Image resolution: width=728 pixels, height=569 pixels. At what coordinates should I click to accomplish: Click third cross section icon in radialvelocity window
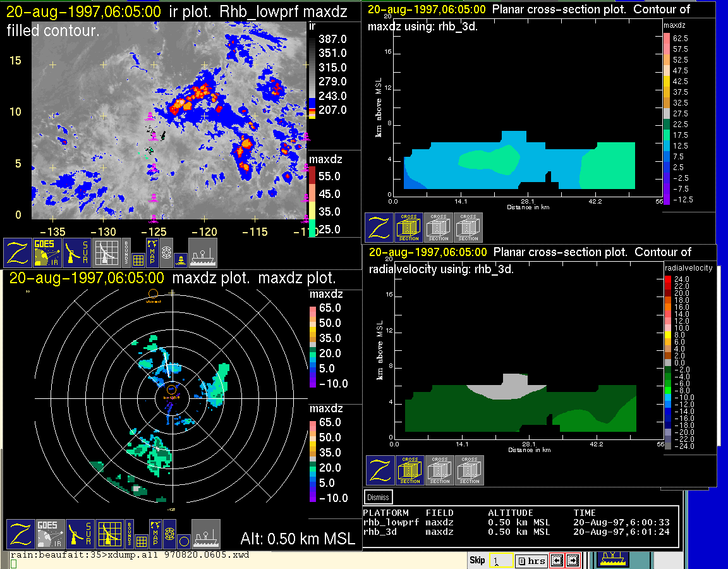click(x=470, y=470)
